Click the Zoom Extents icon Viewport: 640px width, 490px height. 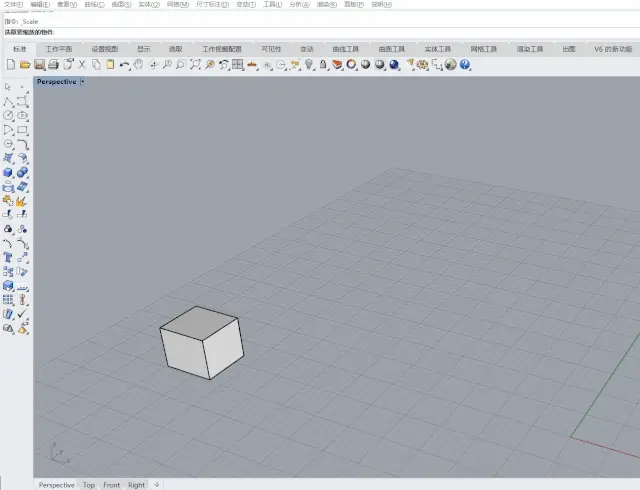196,65
